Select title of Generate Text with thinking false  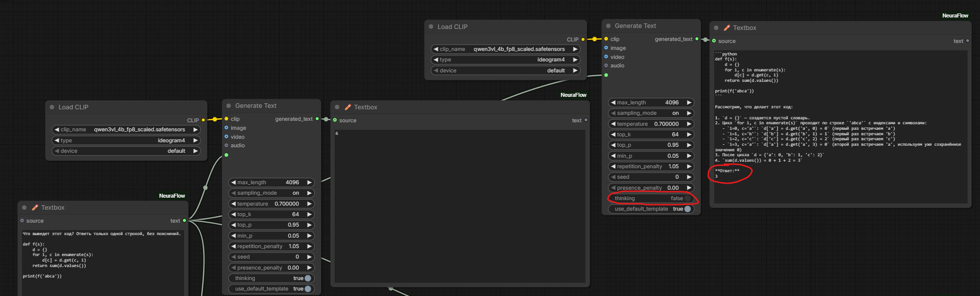[x=635, y=25]
